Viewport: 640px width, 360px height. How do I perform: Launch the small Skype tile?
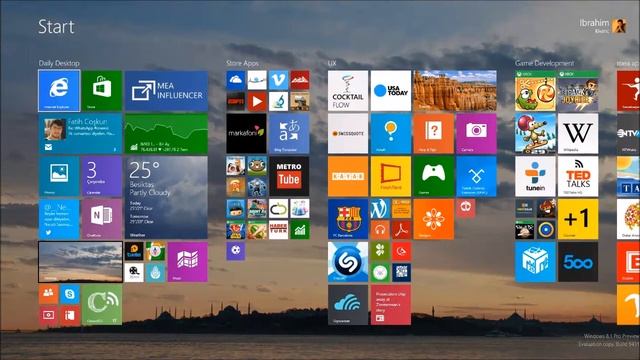70,294
